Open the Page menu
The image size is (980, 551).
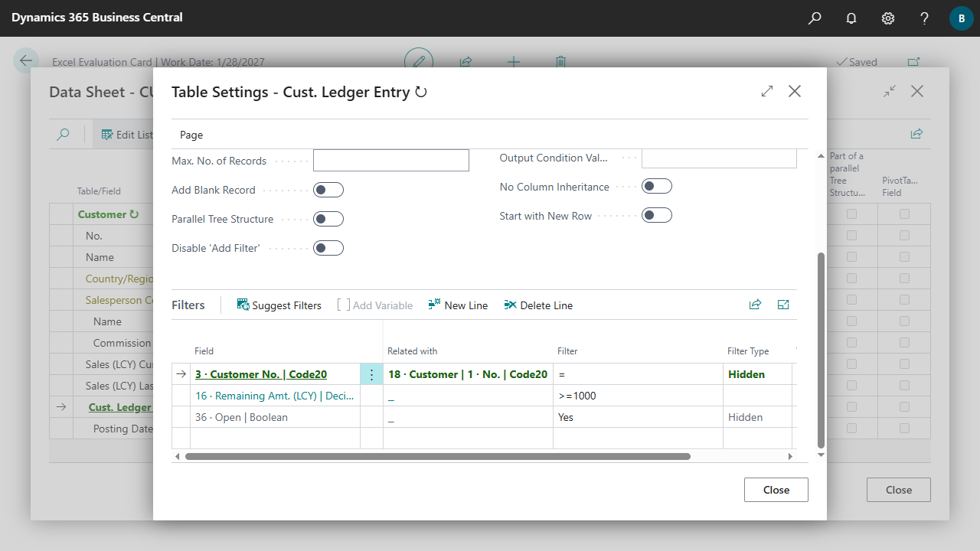[x=191, y=135]
